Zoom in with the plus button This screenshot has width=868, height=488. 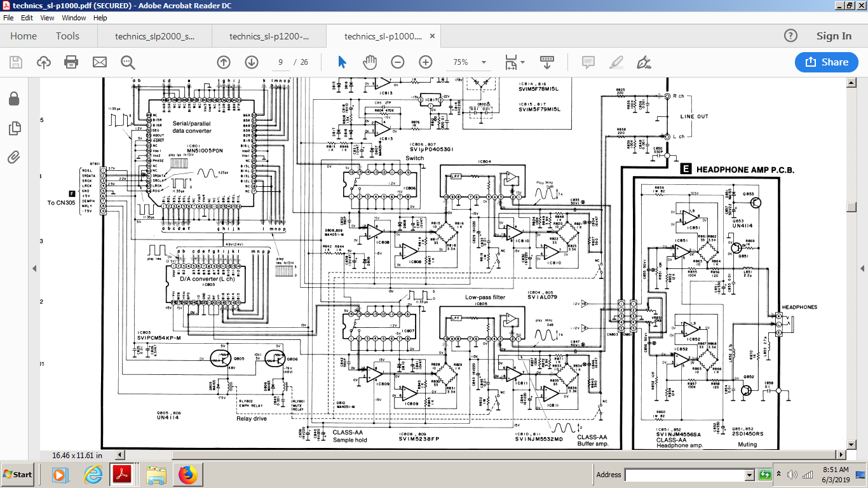click(426, 62)
